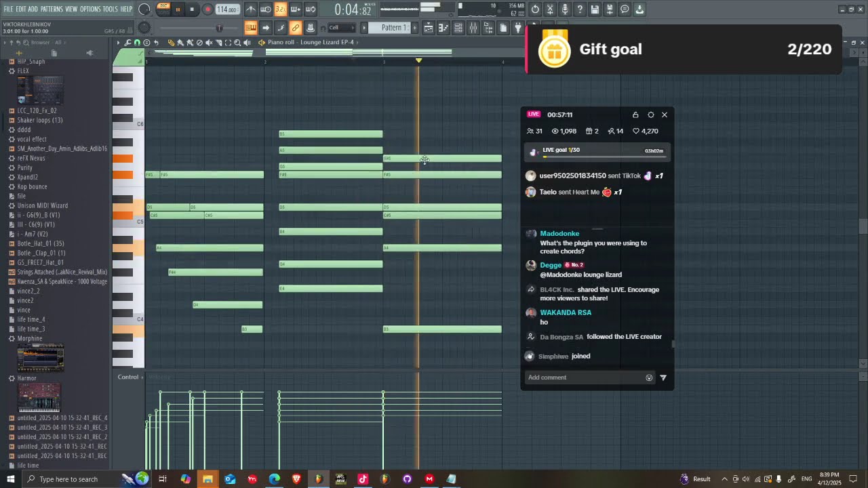The image size is (868, 488).
Task: Save project with floppy disk icon
Action: click(x=595, y=9)
